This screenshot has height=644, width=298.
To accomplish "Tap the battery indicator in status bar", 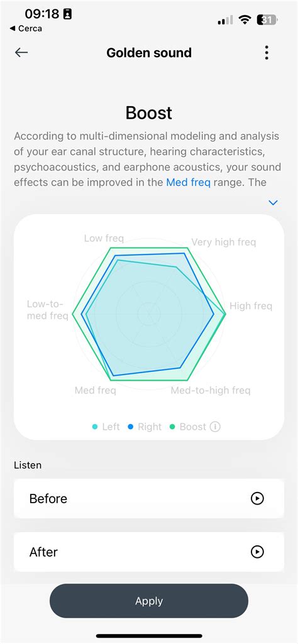I will [267, 19].
